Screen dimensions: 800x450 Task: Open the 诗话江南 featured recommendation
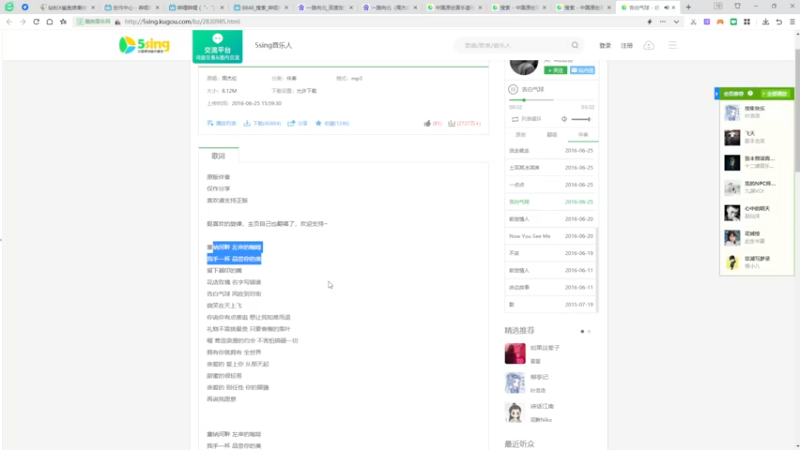(542, 407)
